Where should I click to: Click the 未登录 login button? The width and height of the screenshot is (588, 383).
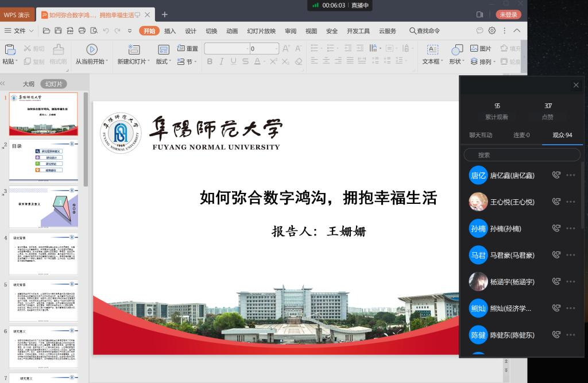pyautogui.click(x=508, y=14)
